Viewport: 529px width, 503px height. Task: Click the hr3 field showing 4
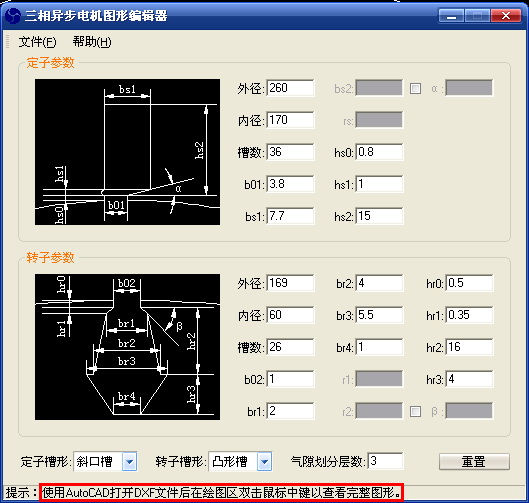click(x=469, y=379)
